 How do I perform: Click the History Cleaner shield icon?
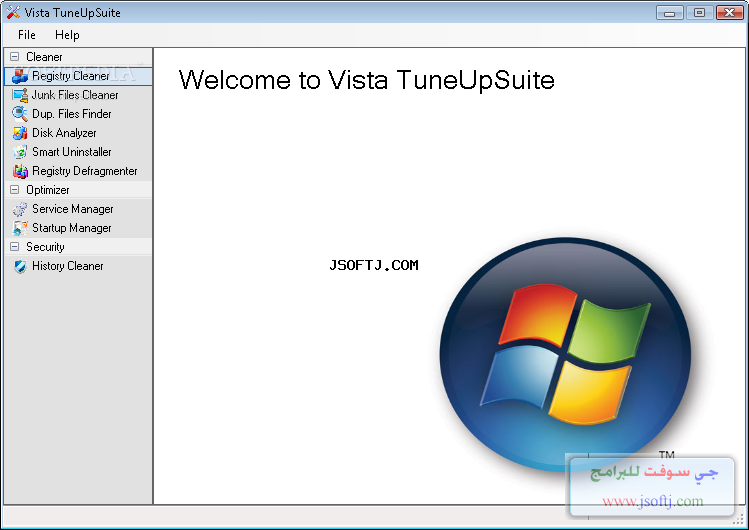coord(20,266)
